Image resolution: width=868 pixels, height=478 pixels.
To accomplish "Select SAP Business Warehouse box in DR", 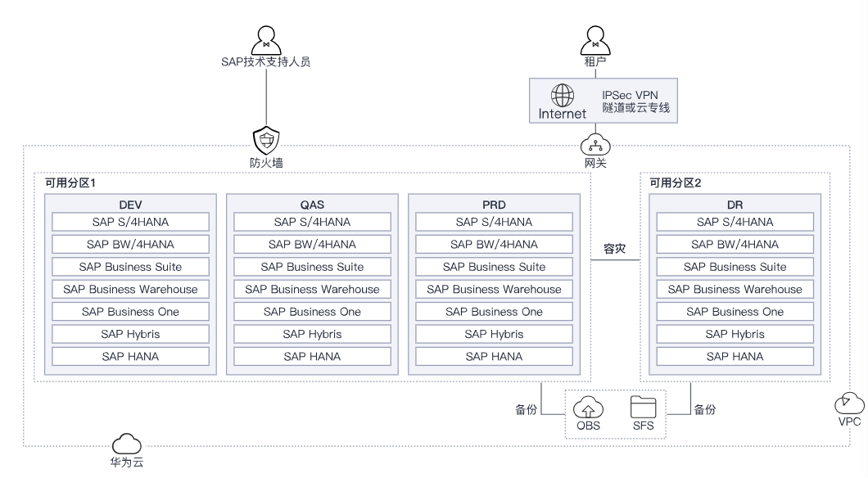I will tap(735, 289).
